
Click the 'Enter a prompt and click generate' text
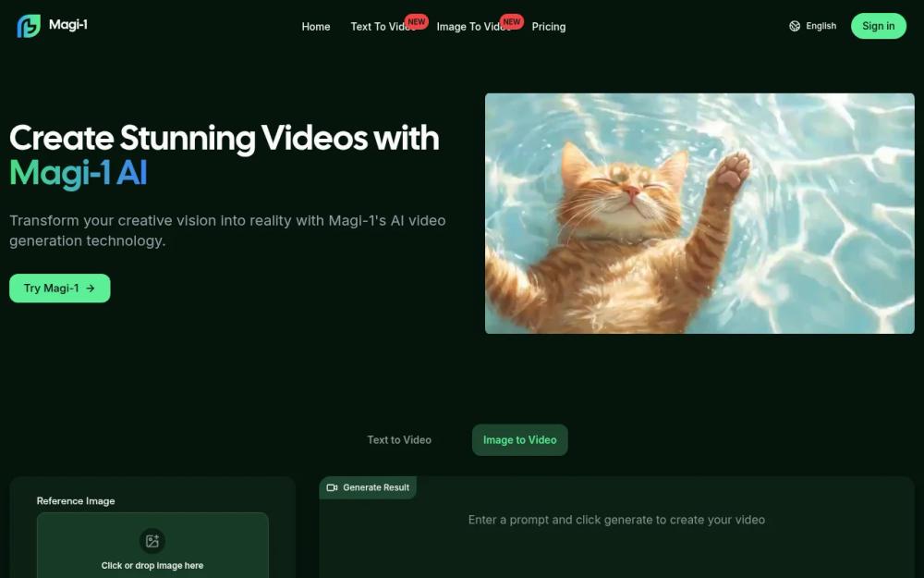coord(616,520)
